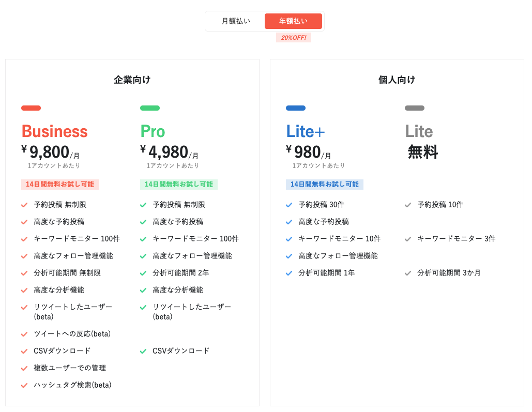
Task: Click the blue Lite+ plan color bar
Action: (x=296, y=108)
